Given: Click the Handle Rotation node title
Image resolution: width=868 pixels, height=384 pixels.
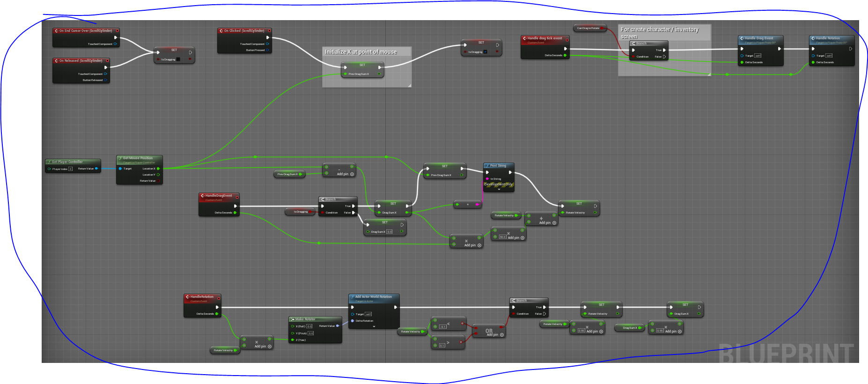Looking at the screenshot, I should 828,38.
